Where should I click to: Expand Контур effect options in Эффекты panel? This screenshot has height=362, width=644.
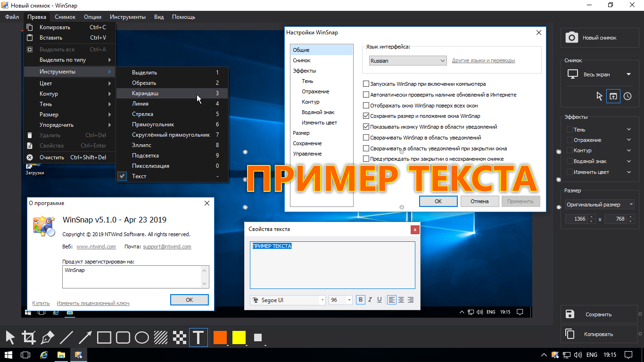coord(629,151)
